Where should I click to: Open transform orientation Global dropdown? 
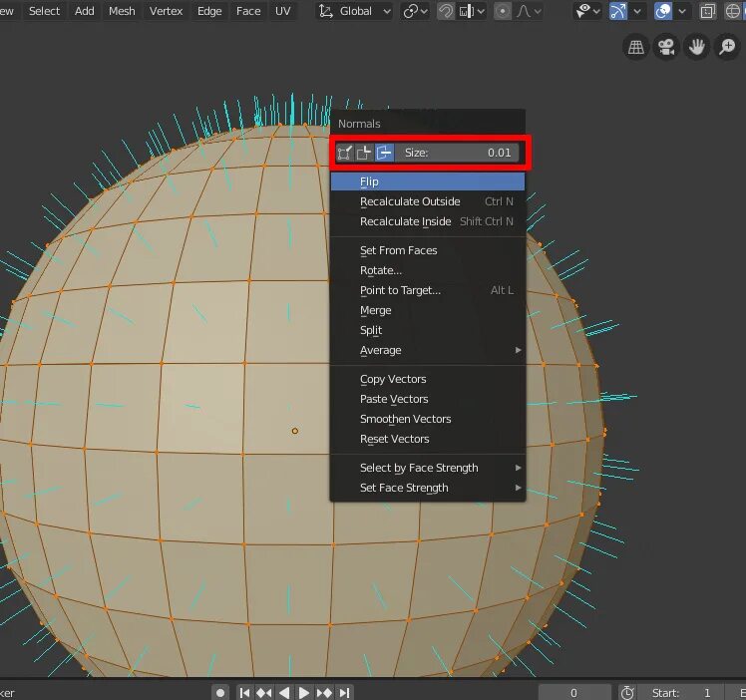pyautogui.click(x=354, y=11)
